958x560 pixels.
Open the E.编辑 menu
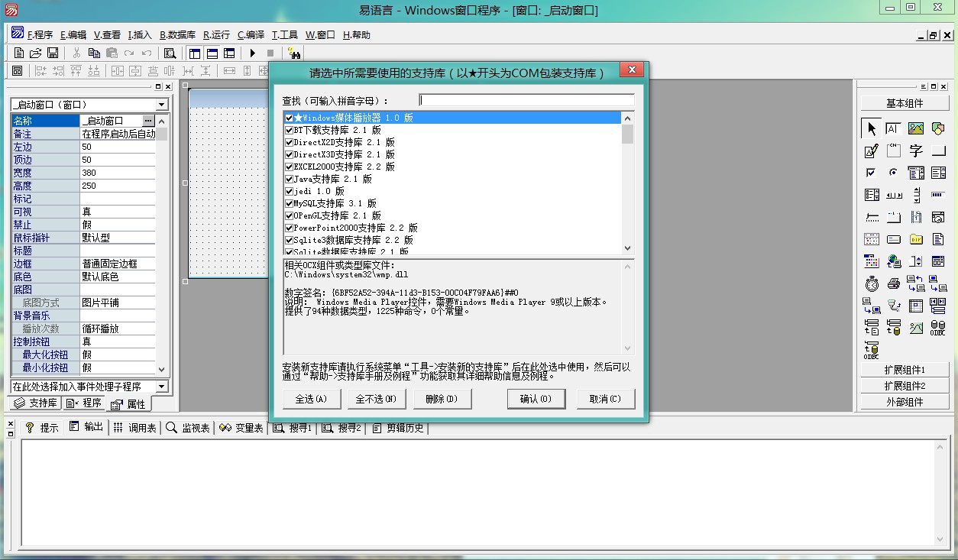73,34
